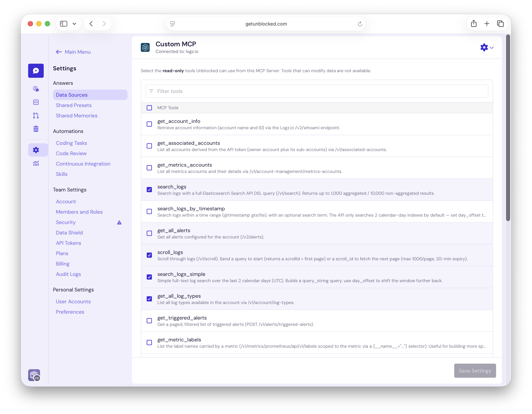This screenshot has height=414, width=532.
Task: Click the user avatar AK
Action: tap(34, 375)
